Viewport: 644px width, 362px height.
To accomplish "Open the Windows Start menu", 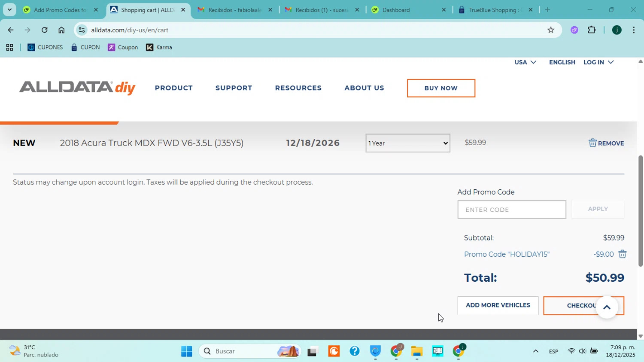I will click(x=186, y=351).
